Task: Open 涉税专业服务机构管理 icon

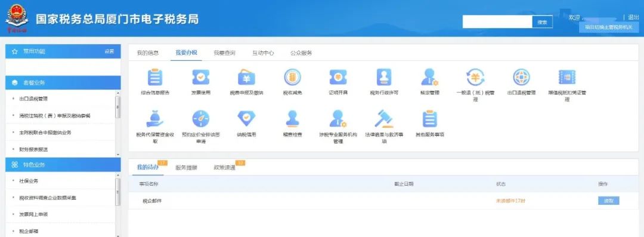Action: [x=338, y=118]
